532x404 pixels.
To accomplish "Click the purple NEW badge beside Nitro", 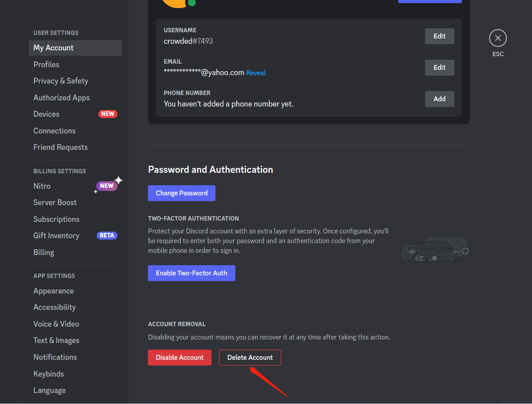I will [x=107, y=186].
